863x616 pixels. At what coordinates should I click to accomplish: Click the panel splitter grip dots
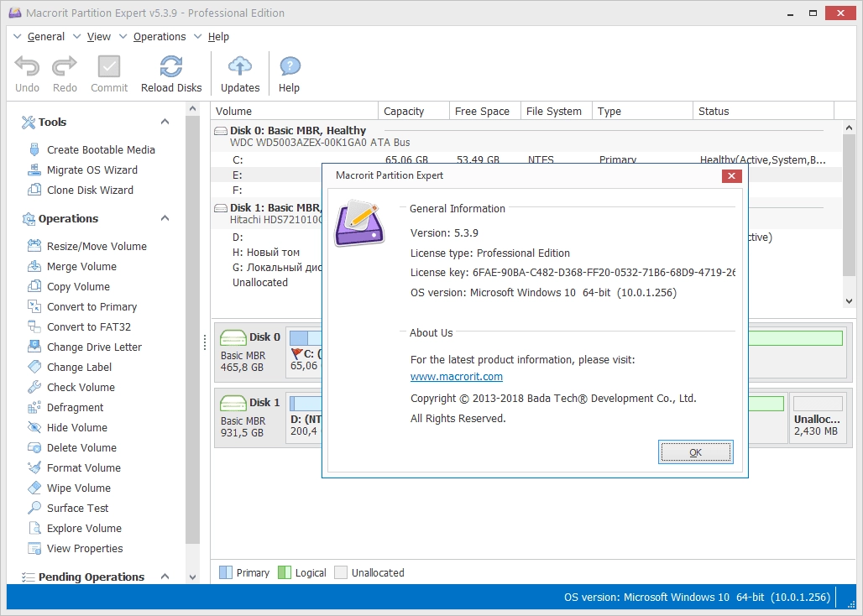[x=205, y=342]
